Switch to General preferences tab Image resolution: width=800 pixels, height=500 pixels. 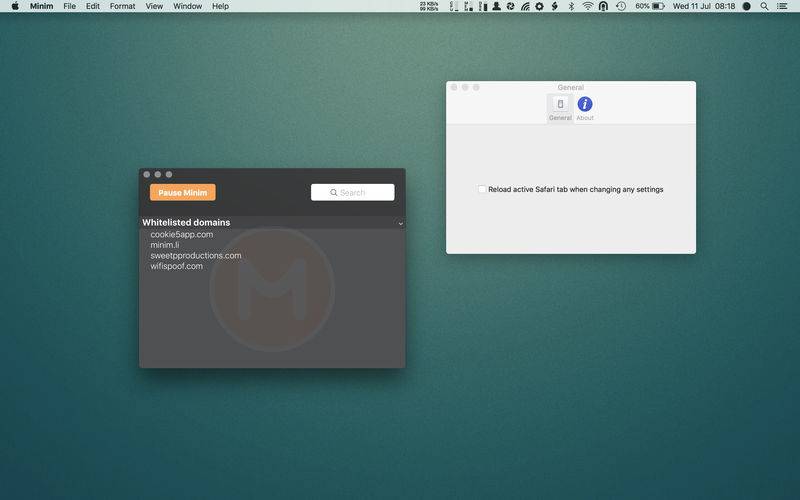point(560,108)
